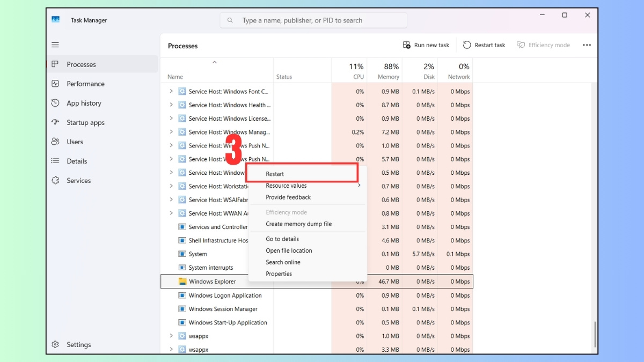The width and height of the screenshot is (644, 362).
Task: Select Properties in the context menu
Action: pos(279,274)
